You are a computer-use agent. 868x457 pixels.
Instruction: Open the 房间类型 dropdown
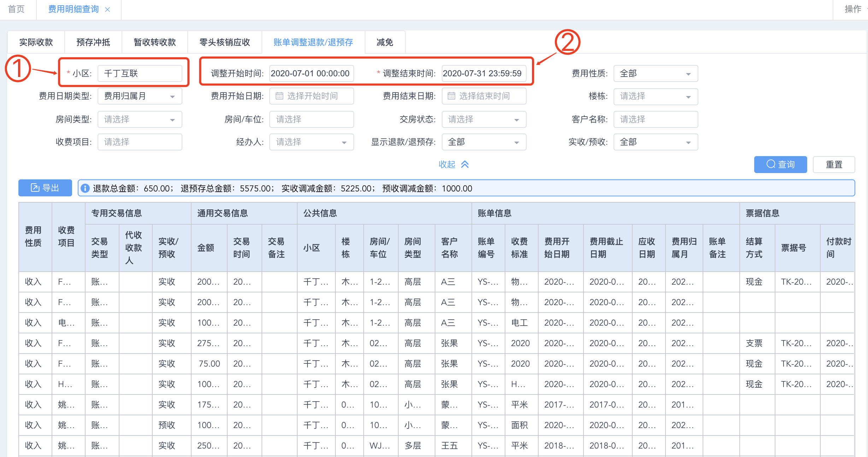click(x=140, y=119)
